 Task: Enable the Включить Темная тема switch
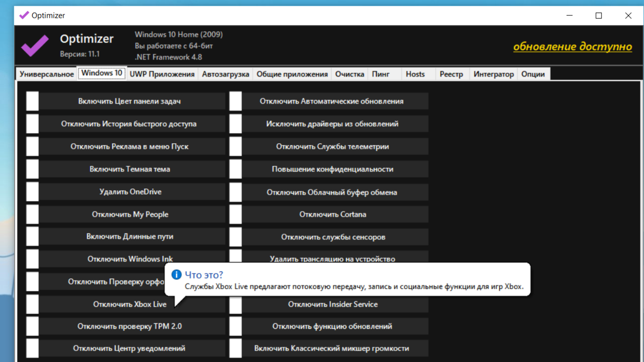32,169
